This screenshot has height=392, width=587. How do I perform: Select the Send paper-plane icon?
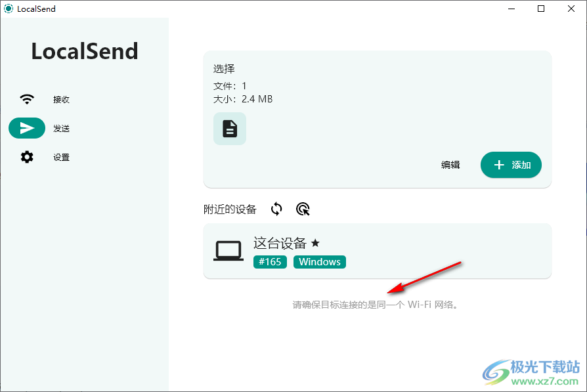click(x=27, y=128)
